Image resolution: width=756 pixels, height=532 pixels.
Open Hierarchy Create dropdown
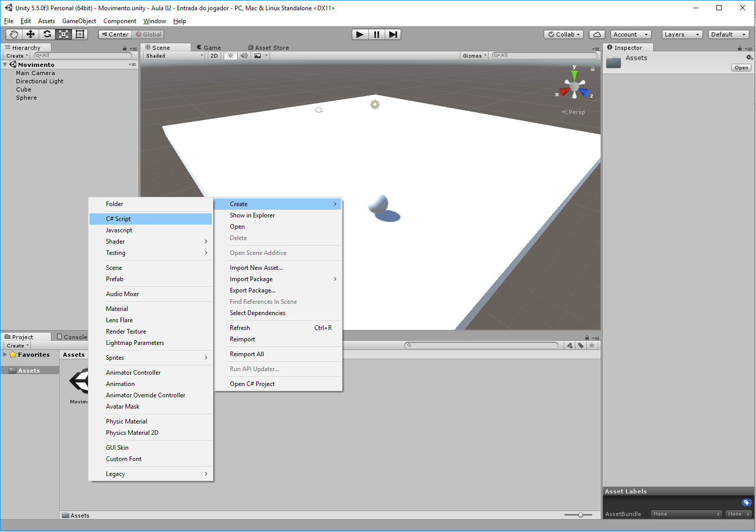17,56
